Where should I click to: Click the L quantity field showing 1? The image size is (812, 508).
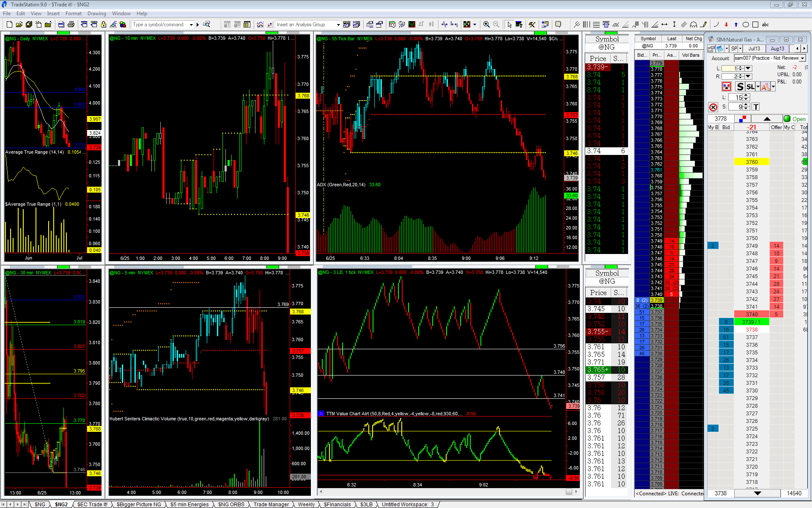tap(730, 68)
